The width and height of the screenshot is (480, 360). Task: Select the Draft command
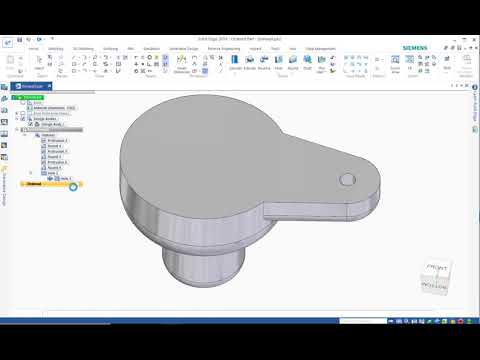click(307, 63)
